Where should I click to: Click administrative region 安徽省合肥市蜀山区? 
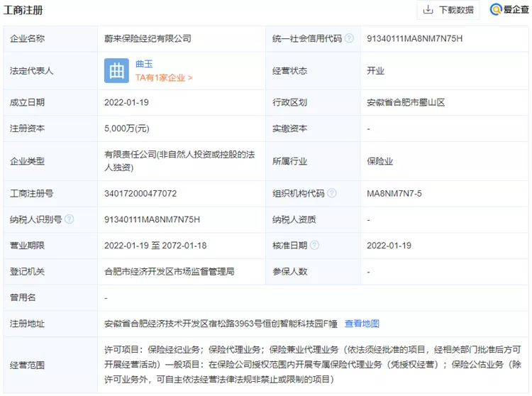pos(405,102)
